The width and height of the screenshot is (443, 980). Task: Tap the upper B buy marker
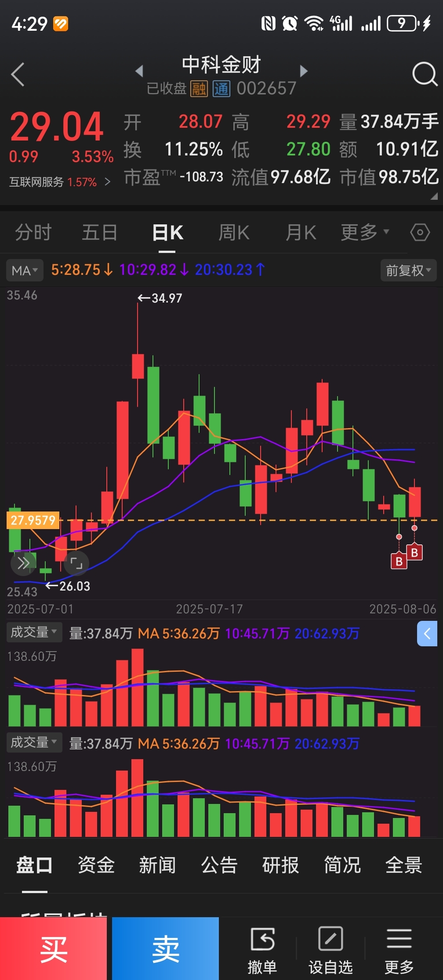(x=414, y=552)
